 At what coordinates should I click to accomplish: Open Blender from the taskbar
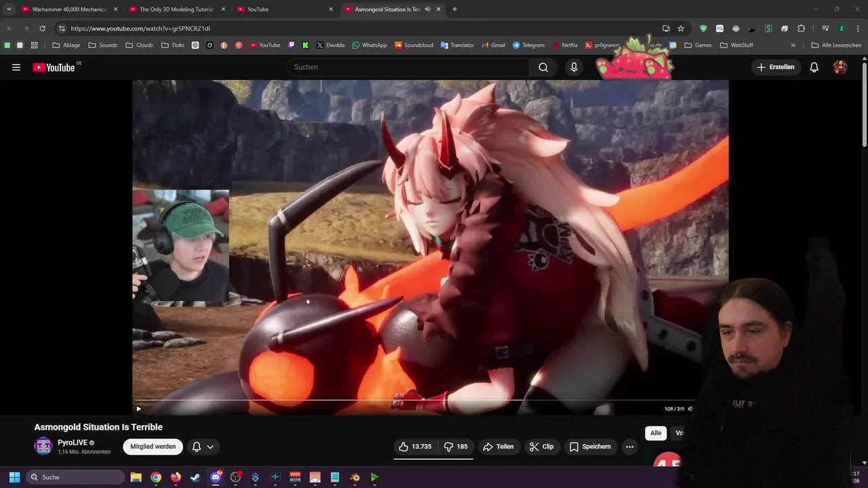click(355, 477)
